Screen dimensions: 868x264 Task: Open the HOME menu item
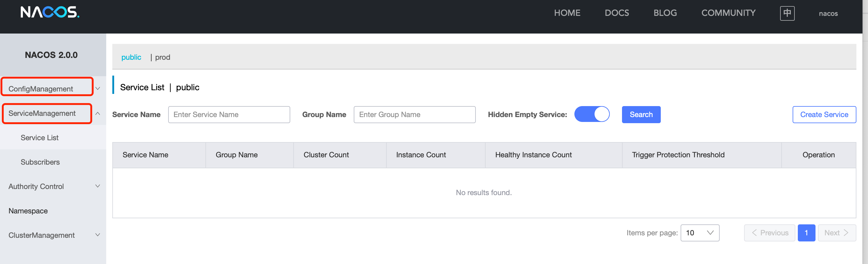[x=567, y=13]
